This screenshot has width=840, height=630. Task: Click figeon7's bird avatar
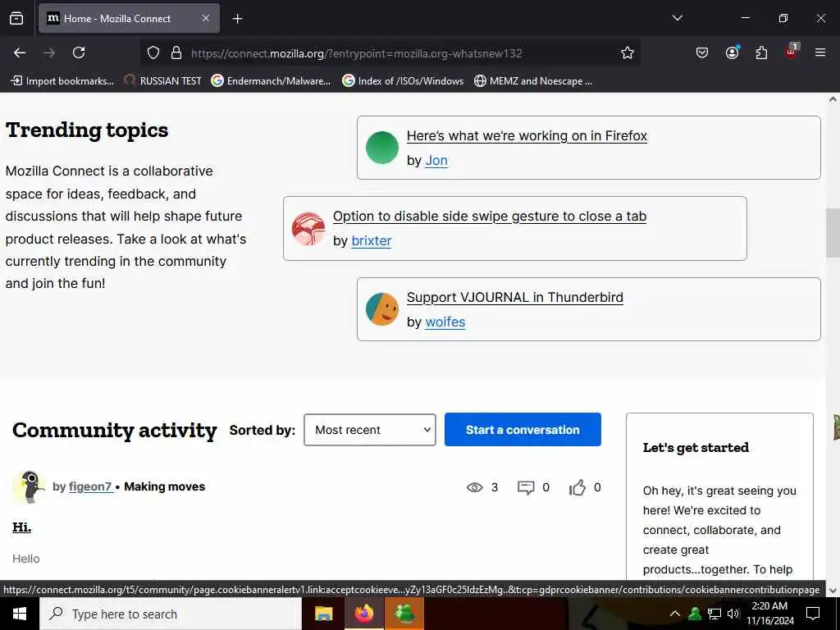pos(29,487)
